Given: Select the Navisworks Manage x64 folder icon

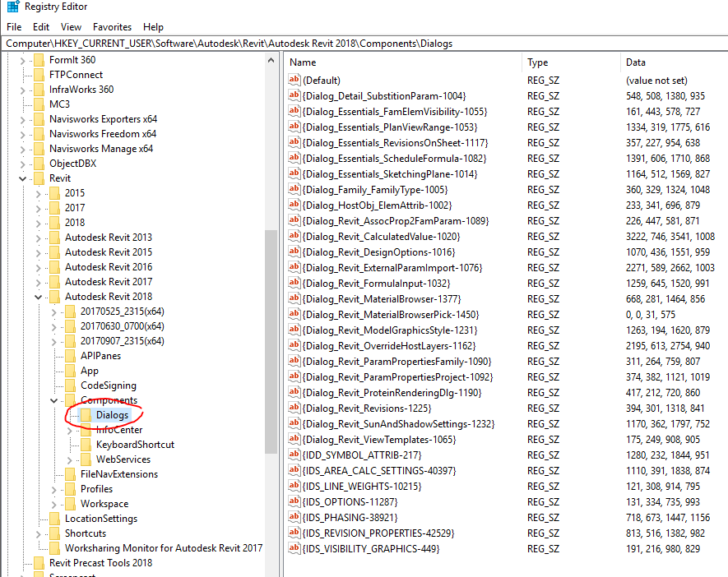Looking at the screenshot, I should 39,149.
